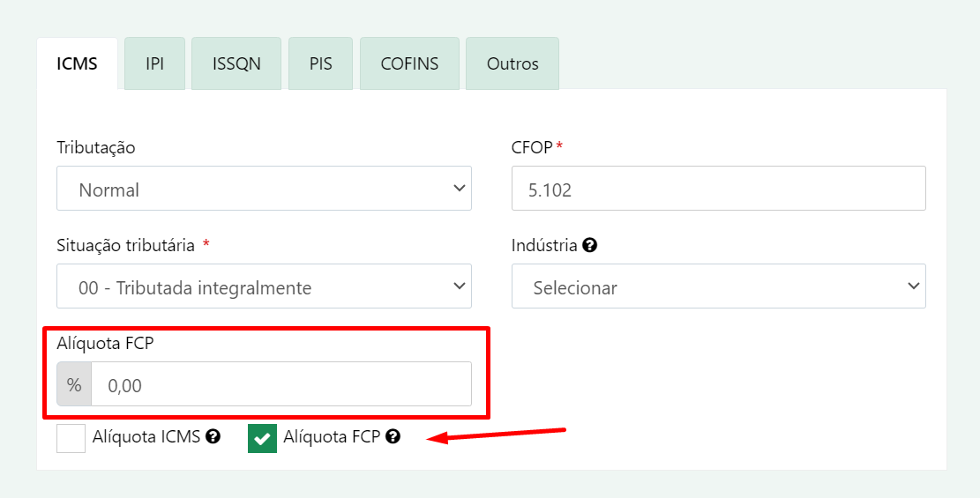Image resolution: width=980 pixels, height=498 pixels.
Task: Expand the Situação tributária dropdown
Action: (x=264, y=286)
